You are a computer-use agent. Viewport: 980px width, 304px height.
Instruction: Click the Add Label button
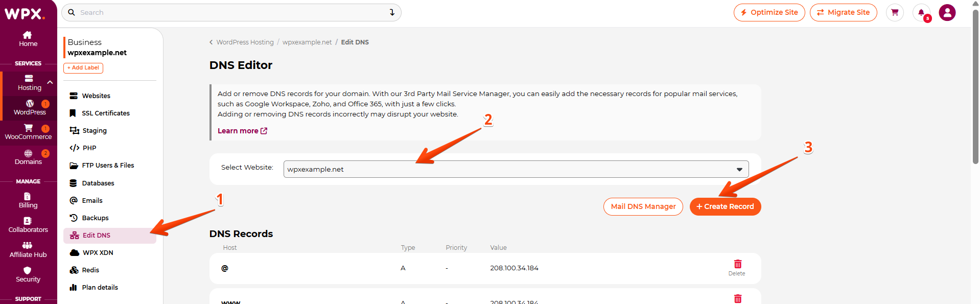coord(83,68)
